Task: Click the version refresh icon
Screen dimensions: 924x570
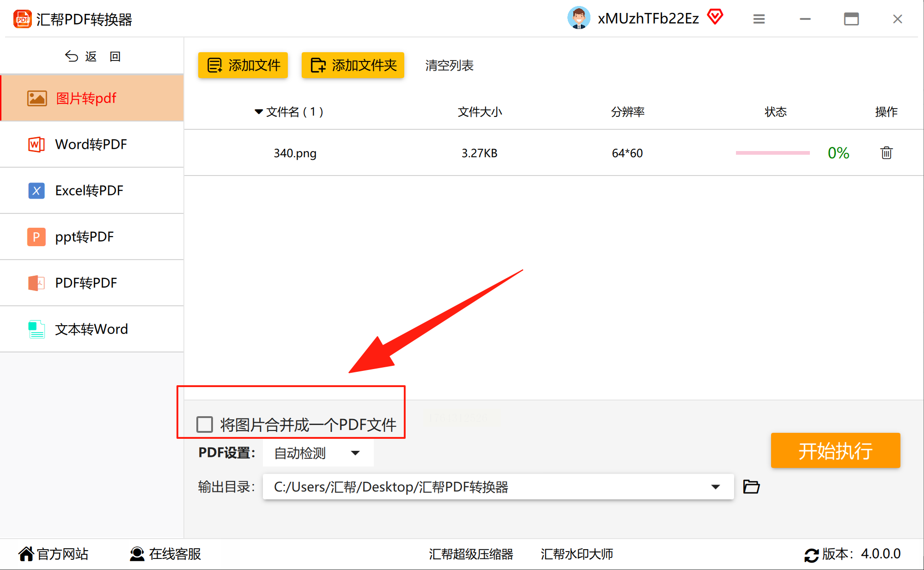Action: coord(811,555)
